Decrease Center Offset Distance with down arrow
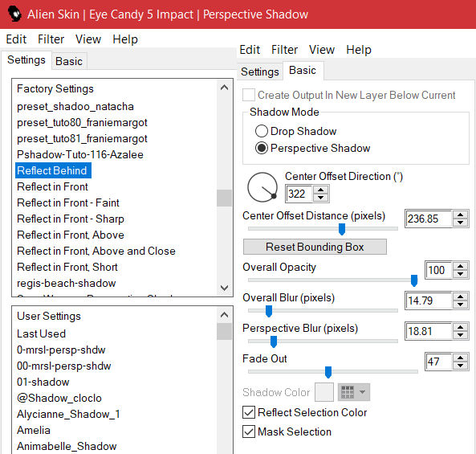476x454 pixels. click(x=460, y=223)
